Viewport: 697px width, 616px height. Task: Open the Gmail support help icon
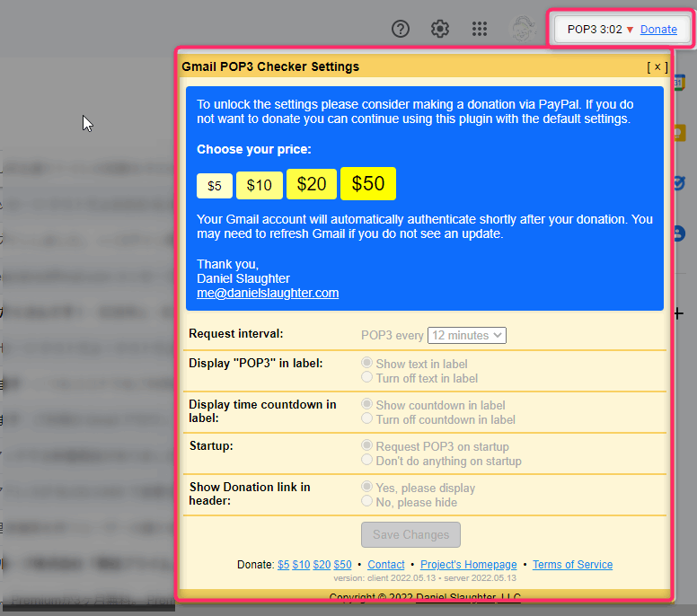(x=400, y=29)
